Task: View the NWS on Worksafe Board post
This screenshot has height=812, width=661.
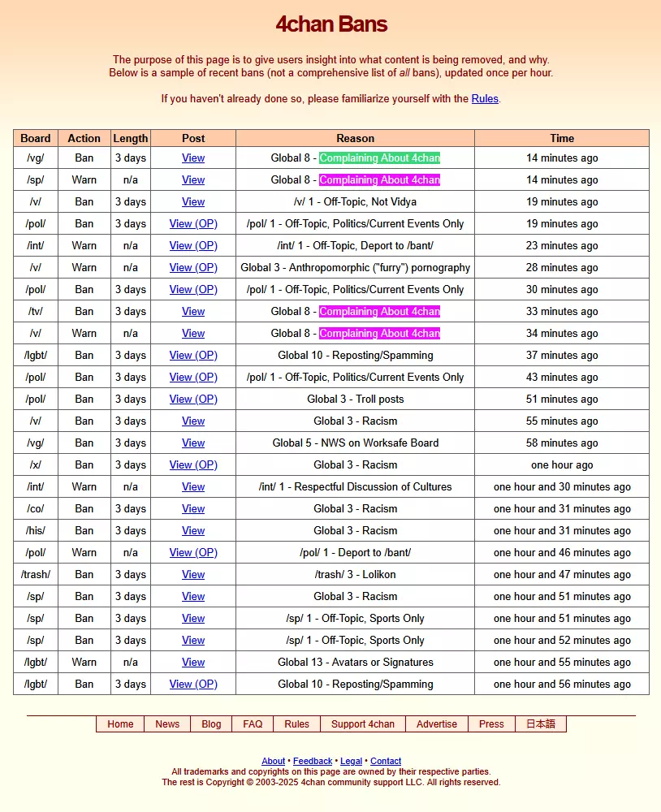Action: click(x=193, y=443)
